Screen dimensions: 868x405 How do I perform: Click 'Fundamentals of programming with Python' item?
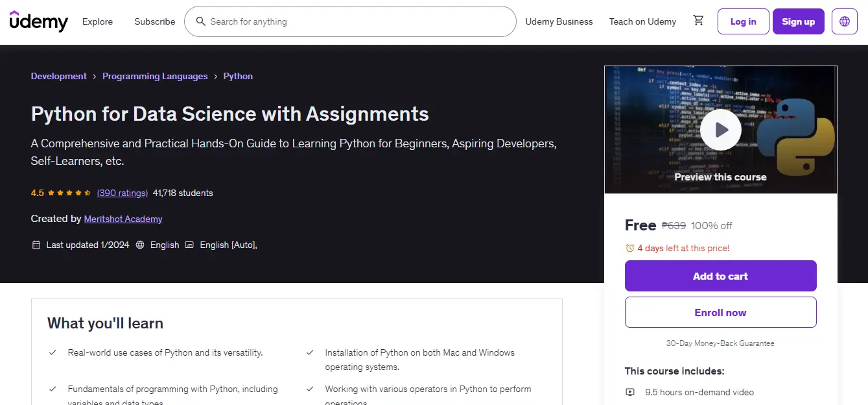click(173, 395)
